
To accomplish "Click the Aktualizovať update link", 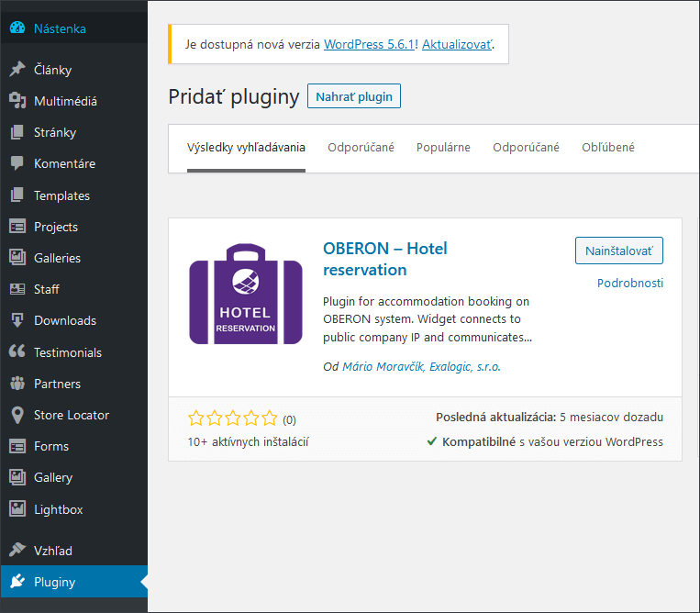I will pyautogui.click(x=456, y=45).
